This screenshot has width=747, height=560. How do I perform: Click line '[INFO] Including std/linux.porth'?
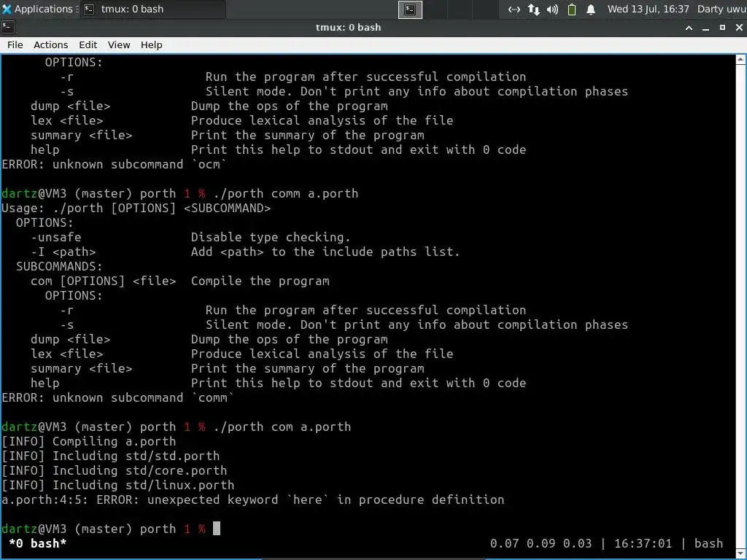click(117, 485)
